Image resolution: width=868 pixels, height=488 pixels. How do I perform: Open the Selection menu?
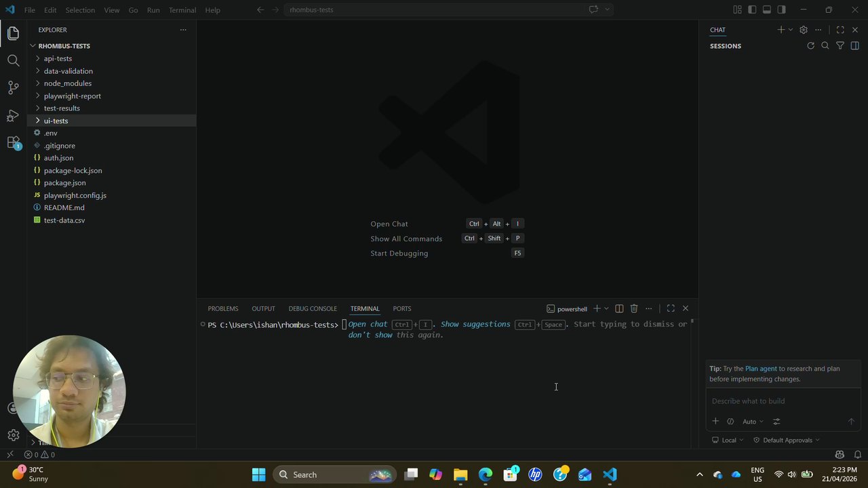click(80, 10)
